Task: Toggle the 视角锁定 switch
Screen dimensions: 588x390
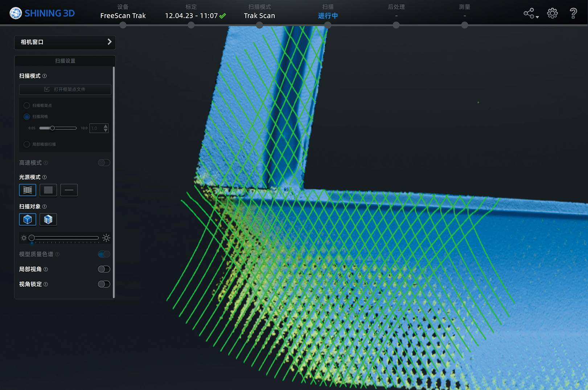Action: pyautogui.click(x=104, y=284)
